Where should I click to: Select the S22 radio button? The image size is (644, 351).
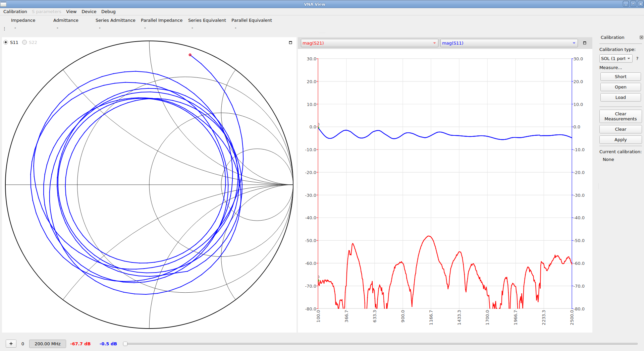(24, 42)
